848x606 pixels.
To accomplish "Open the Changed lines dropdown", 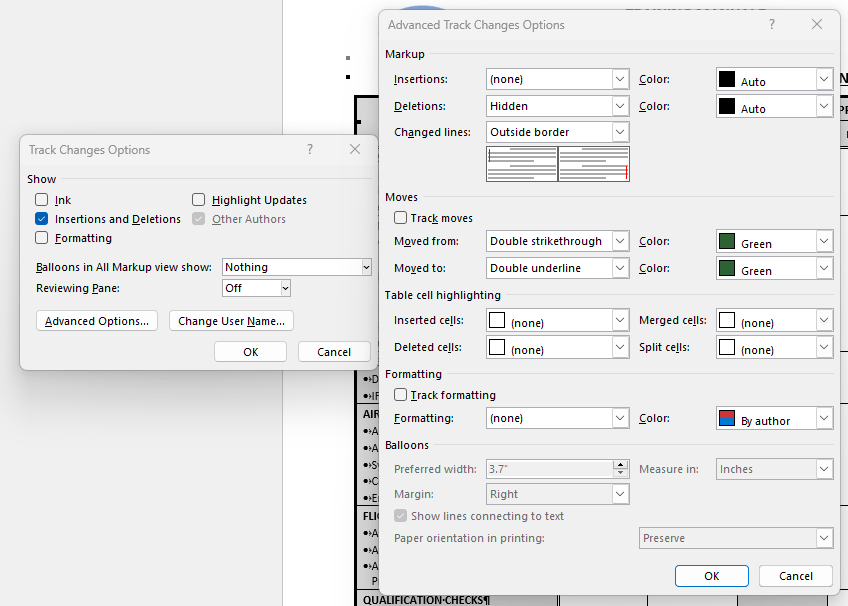I will coord(558,132).
